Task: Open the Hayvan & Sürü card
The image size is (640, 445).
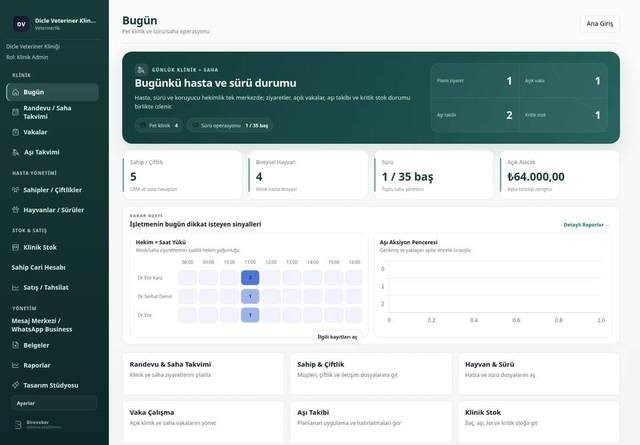Action: pos(539,374)
